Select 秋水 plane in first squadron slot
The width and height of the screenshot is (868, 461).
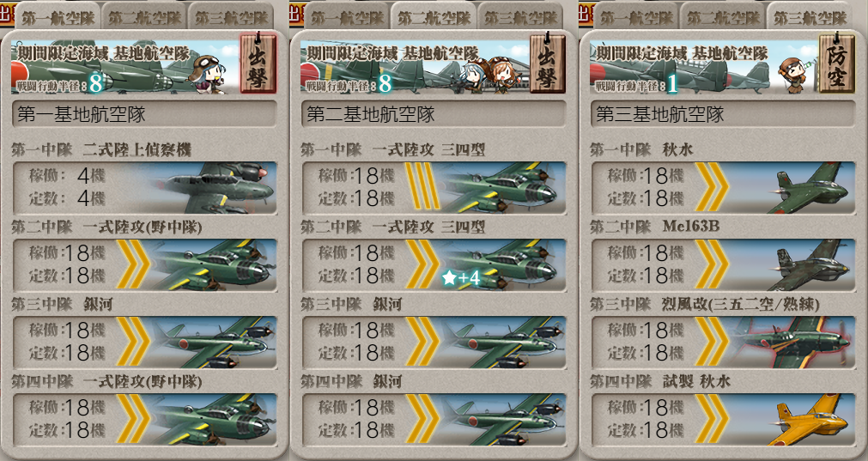pos(724,188)
